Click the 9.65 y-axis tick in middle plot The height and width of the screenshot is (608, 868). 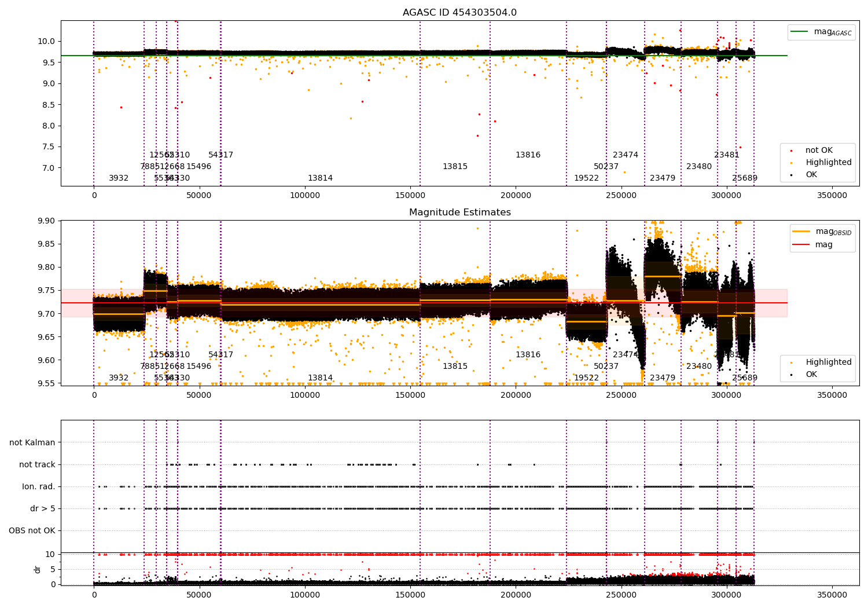(x=46, y=337)
